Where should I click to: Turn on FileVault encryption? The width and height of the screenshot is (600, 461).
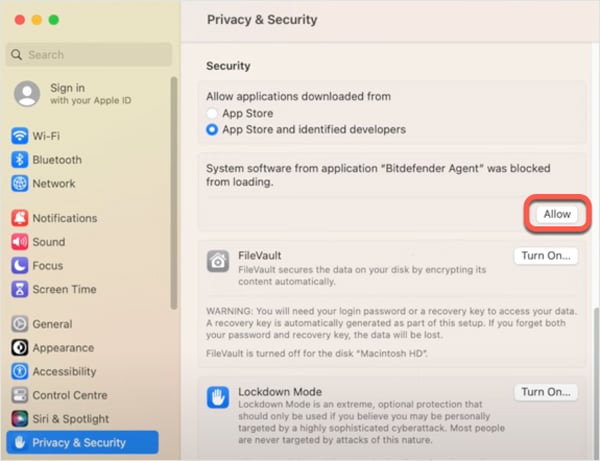click(x=546, y=256)
